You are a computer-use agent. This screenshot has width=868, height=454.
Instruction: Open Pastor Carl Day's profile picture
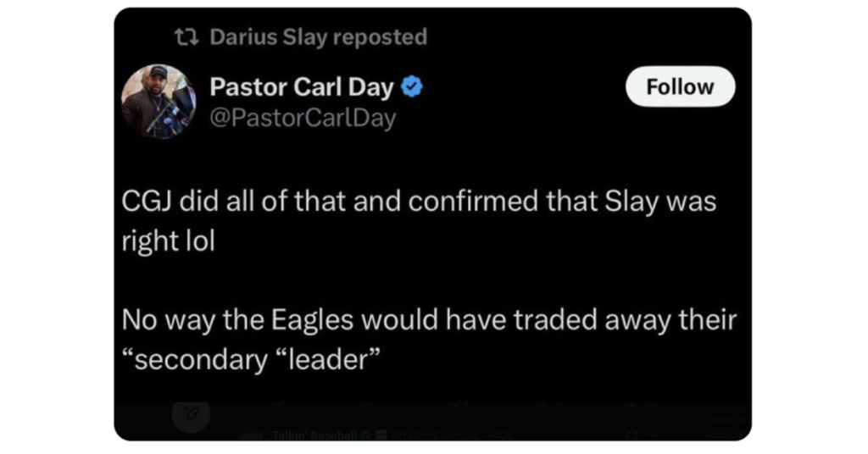(159, 101)
